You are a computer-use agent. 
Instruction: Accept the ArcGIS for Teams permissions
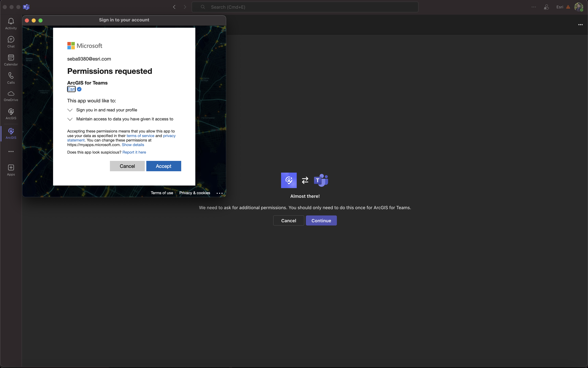pyautogui.click(x=164, y=166)
